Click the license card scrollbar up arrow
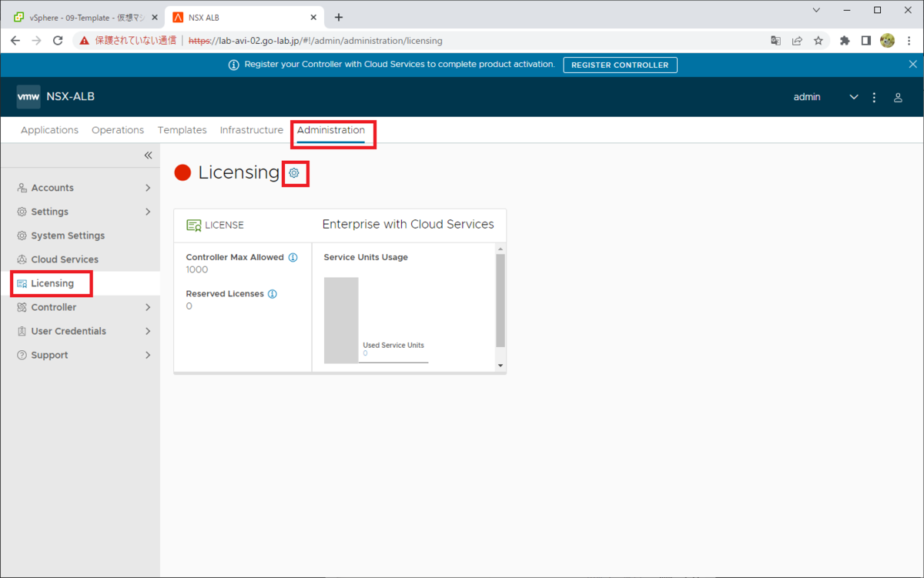924x578 pixels. click(500, 249)
